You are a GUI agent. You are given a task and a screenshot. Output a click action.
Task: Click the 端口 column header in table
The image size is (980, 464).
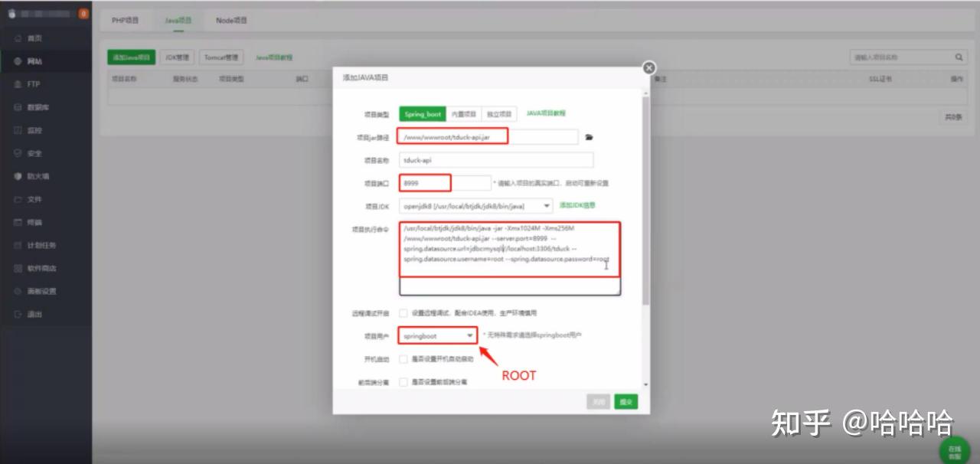pos(302,79)
